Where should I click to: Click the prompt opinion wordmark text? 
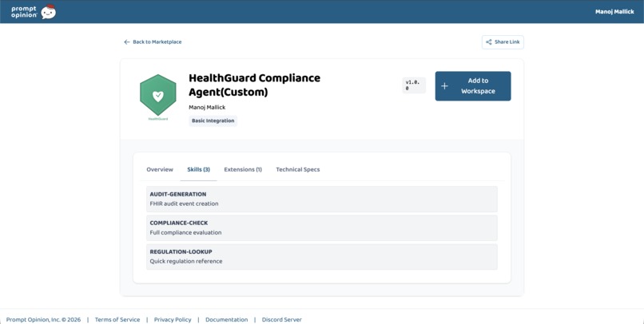tap(24, 12)
